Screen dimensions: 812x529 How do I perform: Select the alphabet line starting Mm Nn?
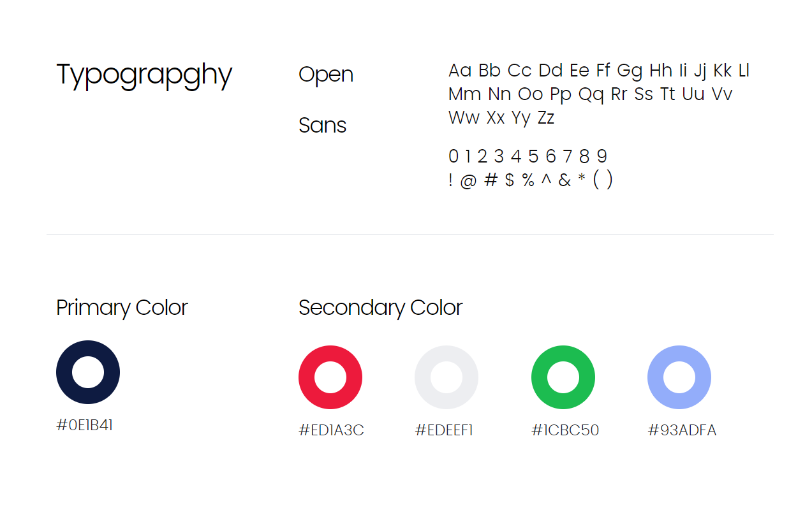click(590, 94)
